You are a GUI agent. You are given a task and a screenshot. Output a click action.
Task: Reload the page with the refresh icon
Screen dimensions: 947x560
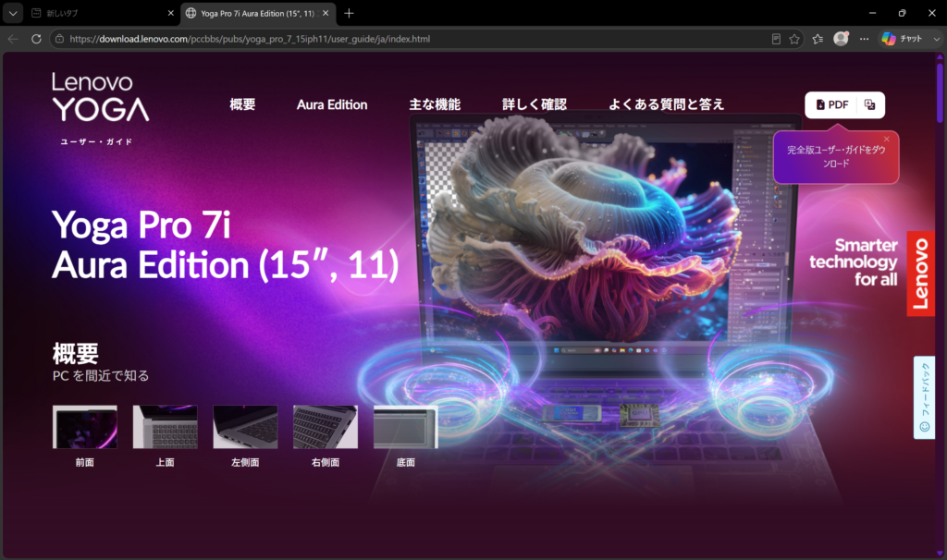click(x=36, y=39)
